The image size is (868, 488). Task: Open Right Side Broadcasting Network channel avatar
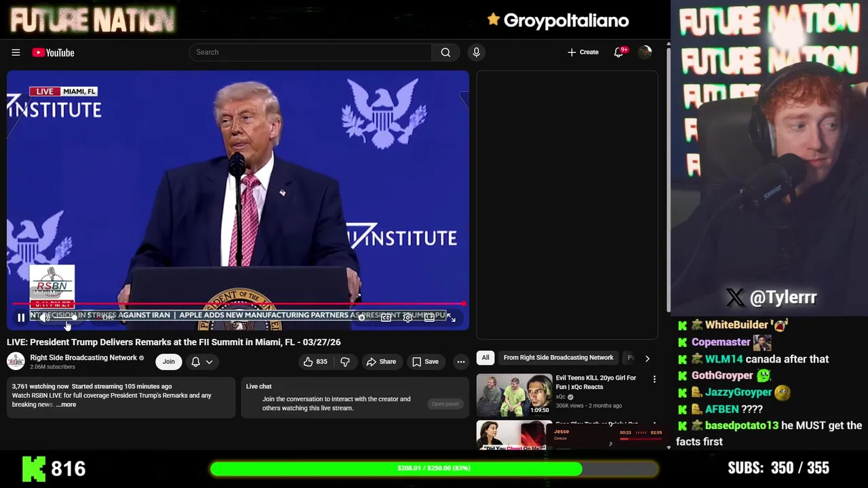pyautogui.click(x=16, y=361)
